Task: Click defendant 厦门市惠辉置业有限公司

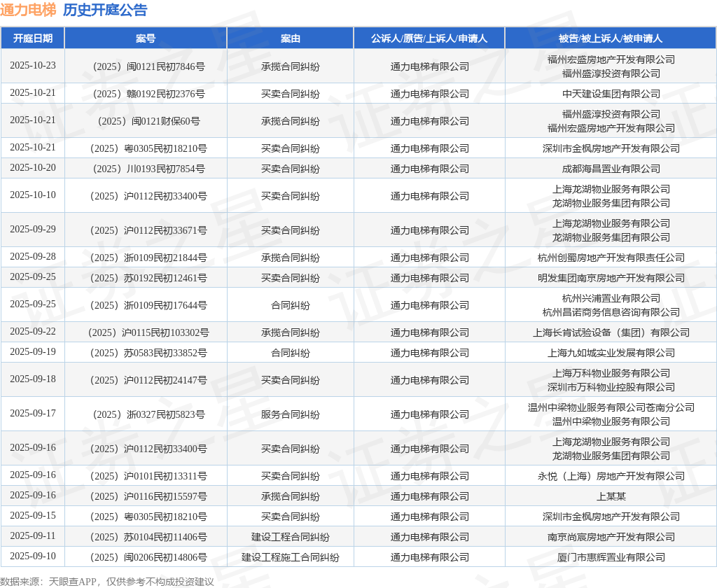Action: click(x=611, y=557)
